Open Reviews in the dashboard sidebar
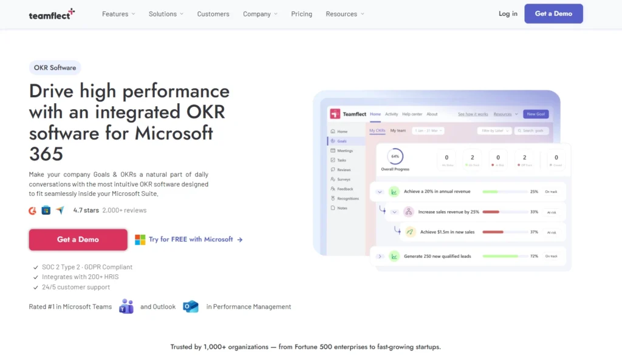This screenshot has width=622, height=364. click(x=341, y=169)
